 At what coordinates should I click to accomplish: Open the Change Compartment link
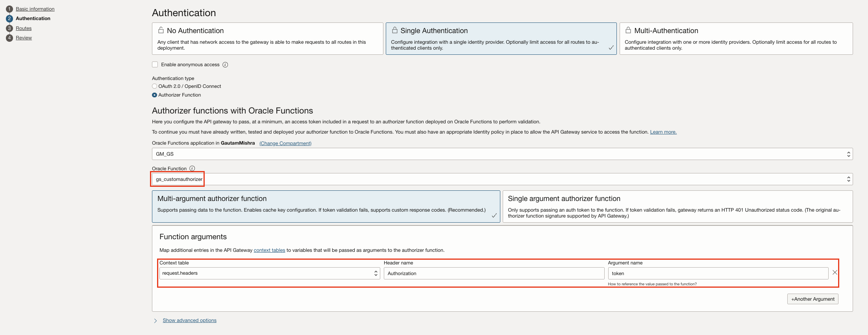click(x=285, y=143)
